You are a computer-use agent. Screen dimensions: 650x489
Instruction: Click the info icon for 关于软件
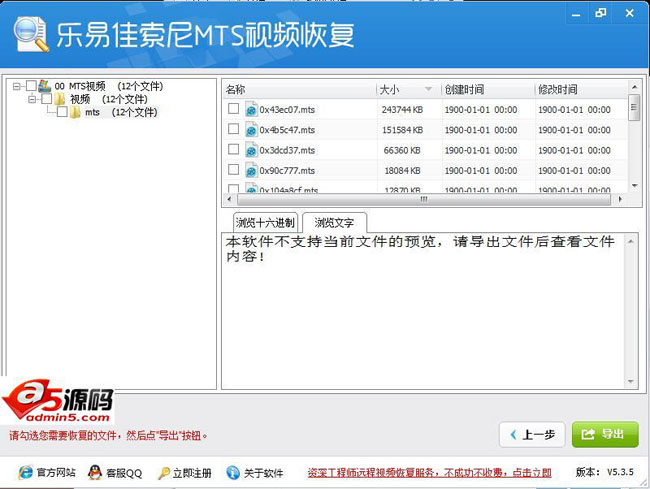tap(233, 472)
